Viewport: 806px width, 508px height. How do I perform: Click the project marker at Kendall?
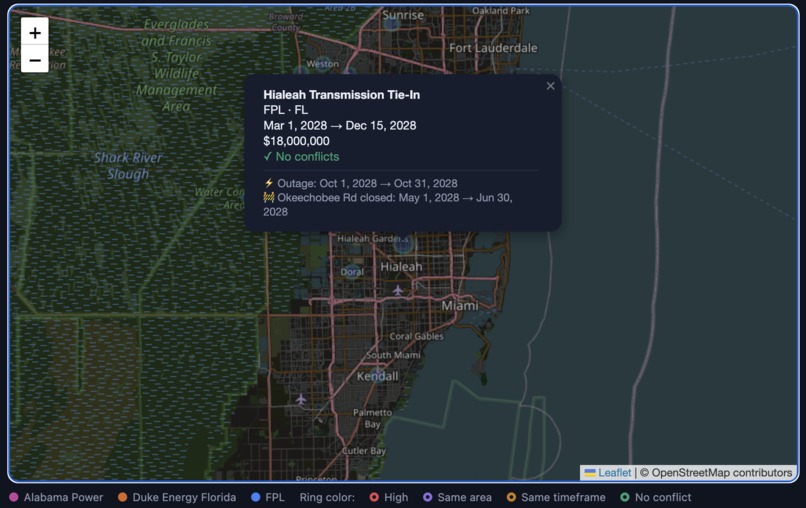point(378,374)
